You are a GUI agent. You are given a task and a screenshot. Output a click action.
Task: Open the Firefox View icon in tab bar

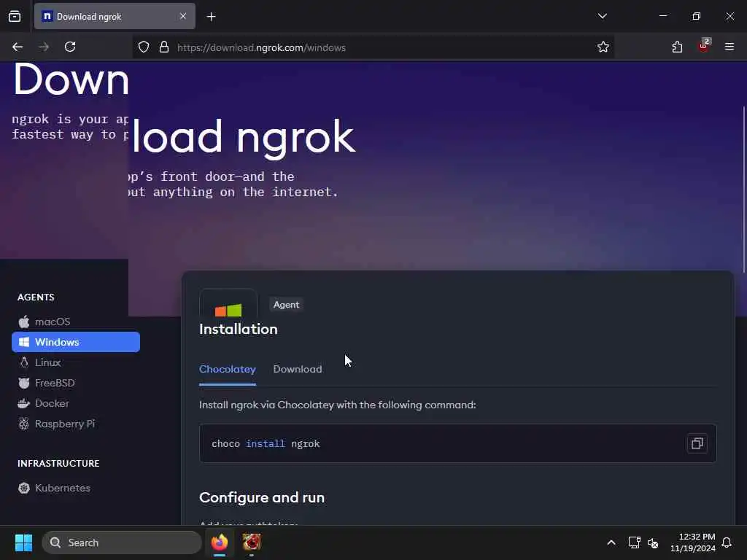15,17
